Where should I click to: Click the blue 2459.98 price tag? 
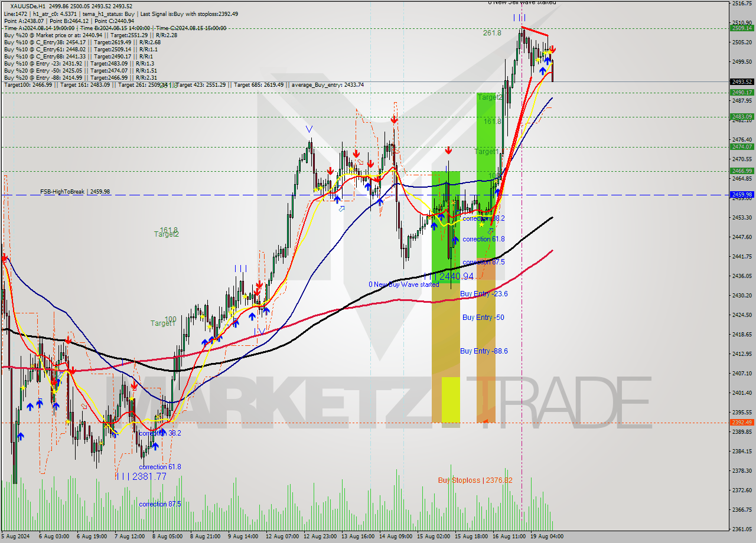[742, 194]
